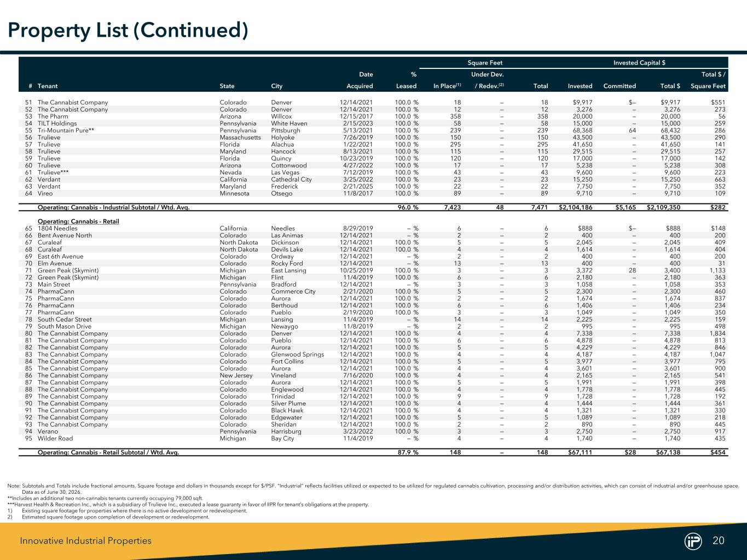
Task: Select the "1804 Needles" tenant name
Action: [57, 229]
